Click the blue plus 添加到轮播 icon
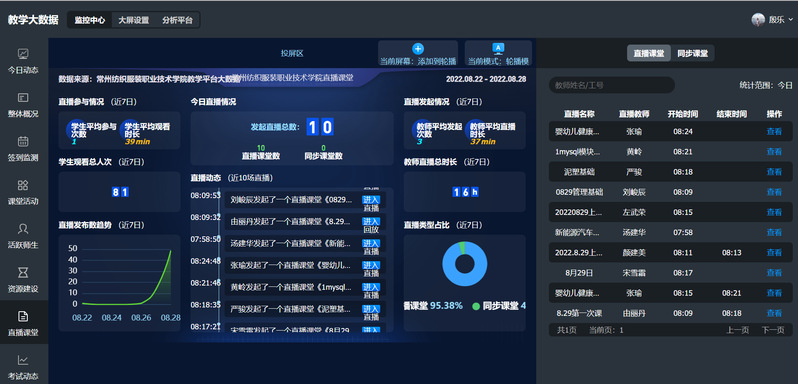 [x=418, y=49]
